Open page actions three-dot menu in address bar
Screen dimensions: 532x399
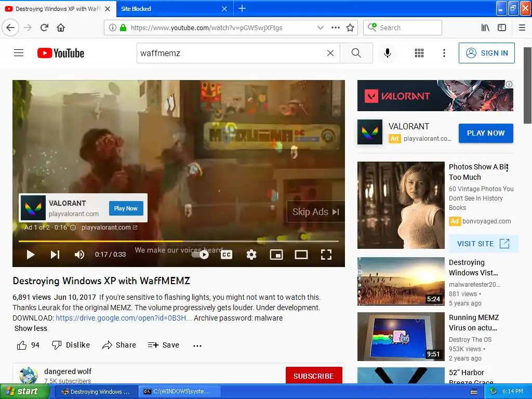335,28
